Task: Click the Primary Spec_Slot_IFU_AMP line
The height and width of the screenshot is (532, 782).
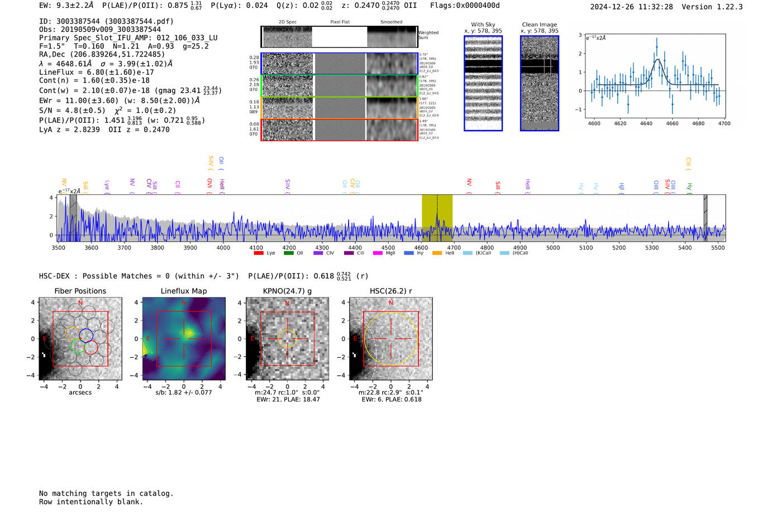Action: [x=128, y=38]
